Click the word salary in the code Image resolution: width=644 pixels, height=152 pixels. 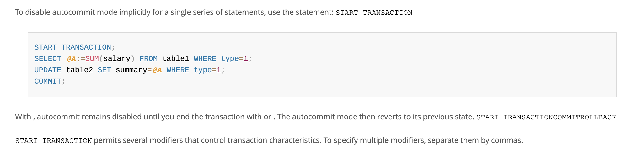point(117,59)
